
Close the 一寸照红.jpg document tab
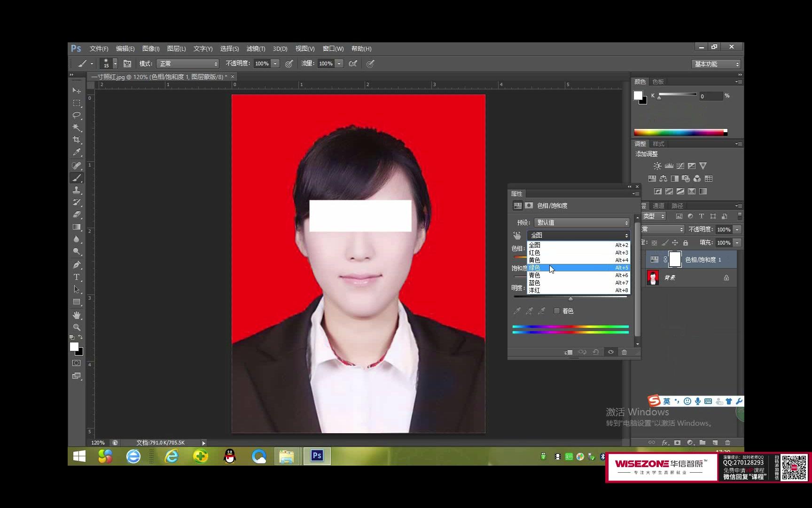point(232,76)
